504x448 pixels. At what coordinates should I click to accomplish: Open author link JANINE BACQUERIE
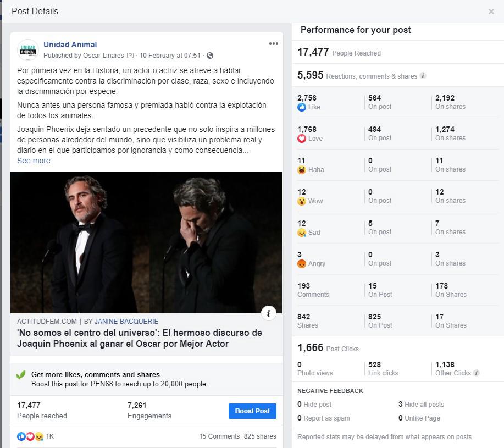pyautogui.click(x=126, y=322)
